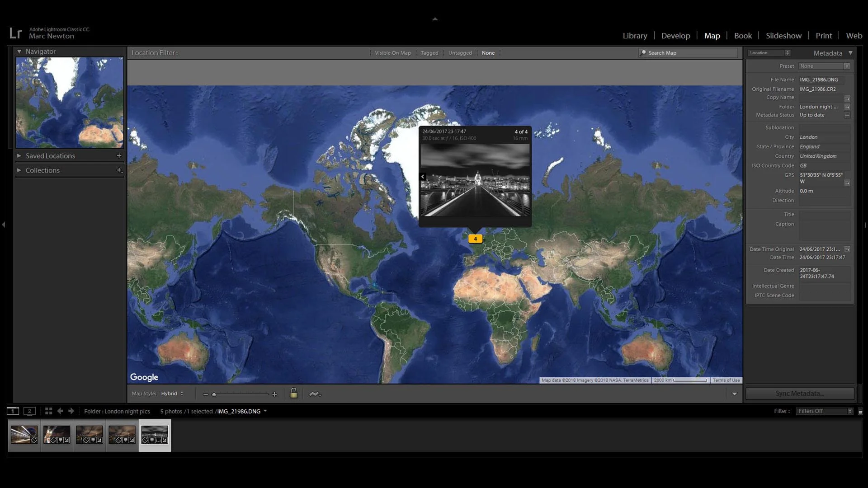Screen dimensions: 868x488
Task: Open grid view from filmstrip icon
Action: [48, 411]
